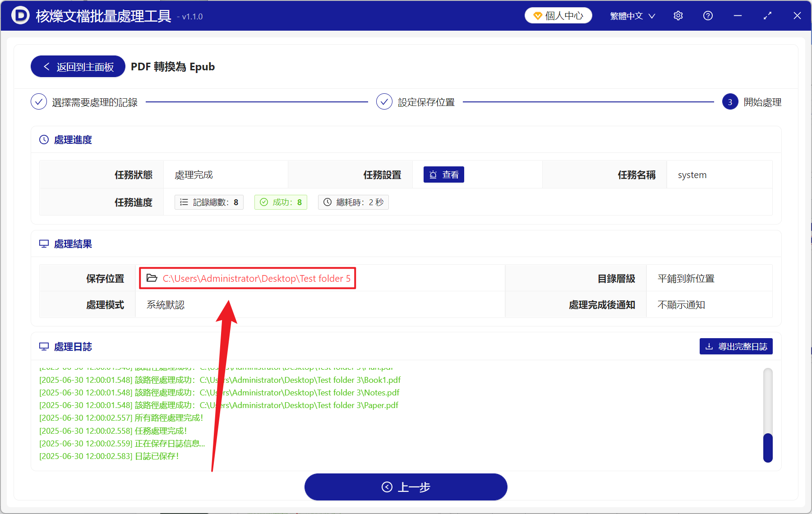Open the app settings gear icon
Image resolution: width=812 pixels, height=514 pixels.
(x=678, y=15)
